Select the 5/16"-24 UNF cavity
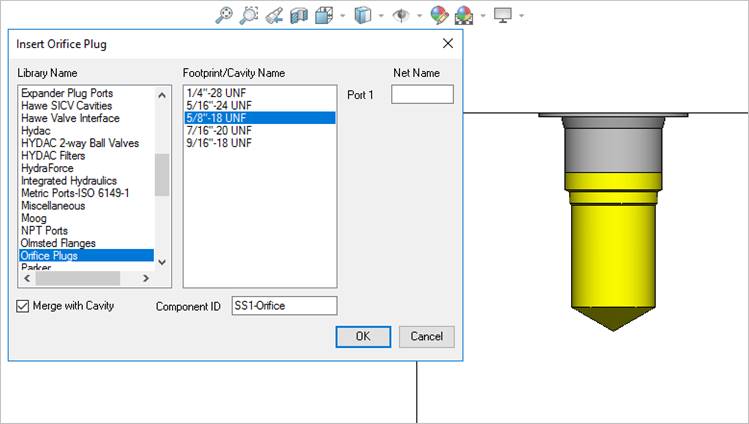The image size is (749, 424). (260, 106)
